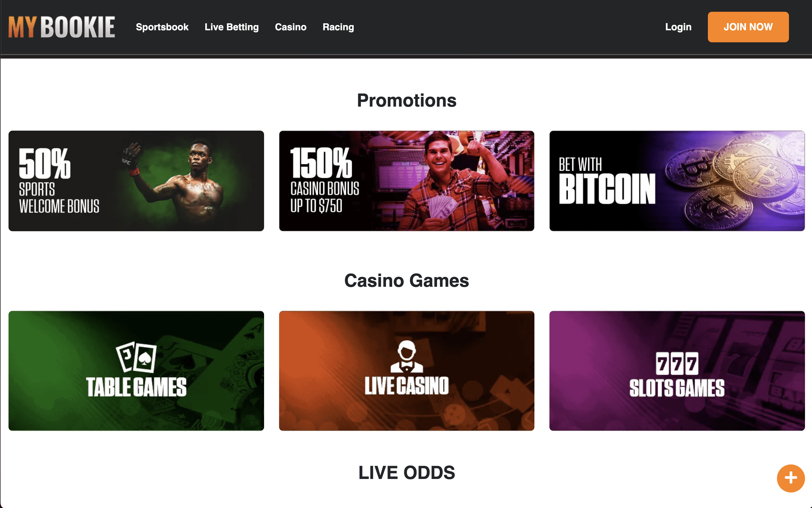Click the Login link
Viewport: 812px width, 508px height.
click(678, 27)
